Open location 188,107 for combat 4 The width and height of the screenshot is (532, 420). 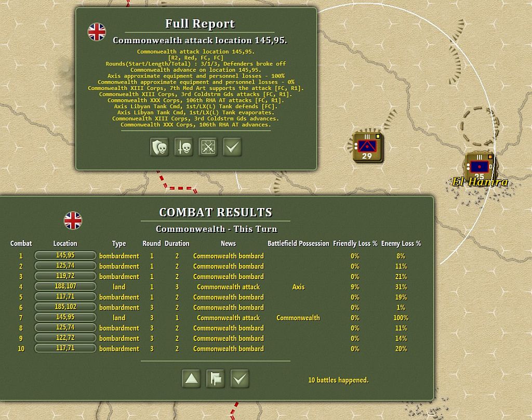point(65,286)
